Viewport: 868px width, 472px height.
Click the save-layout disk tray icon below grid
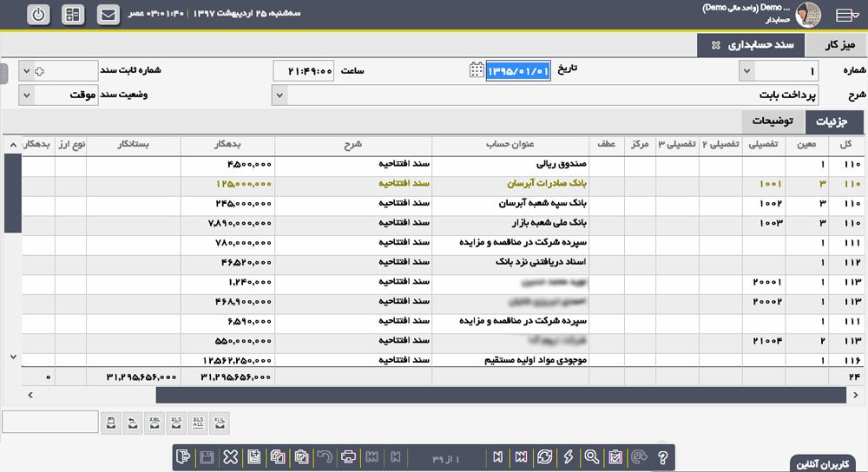point(111,423)
